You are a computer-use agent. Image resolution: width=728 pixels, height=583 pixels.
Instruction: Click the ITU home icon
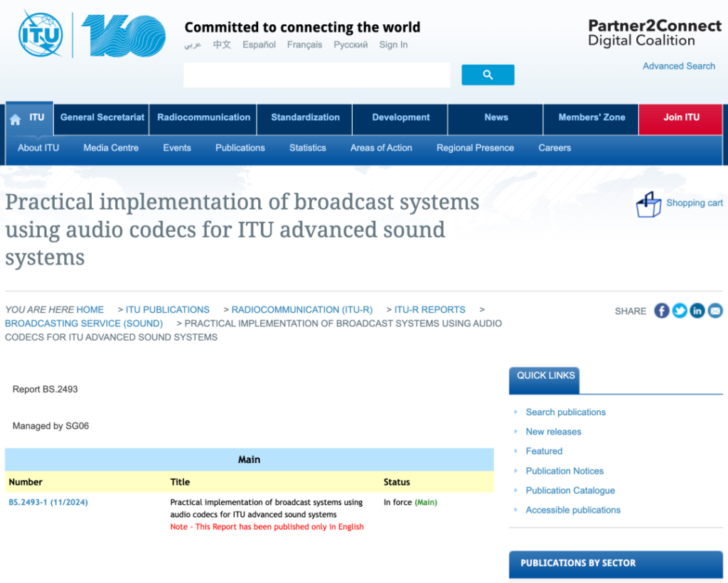tap(16, 119)
